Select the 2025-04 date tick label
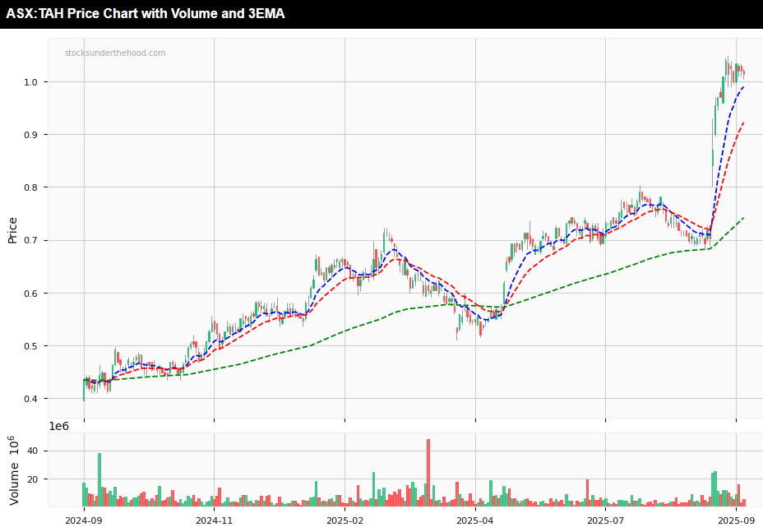 coord(474,520)
